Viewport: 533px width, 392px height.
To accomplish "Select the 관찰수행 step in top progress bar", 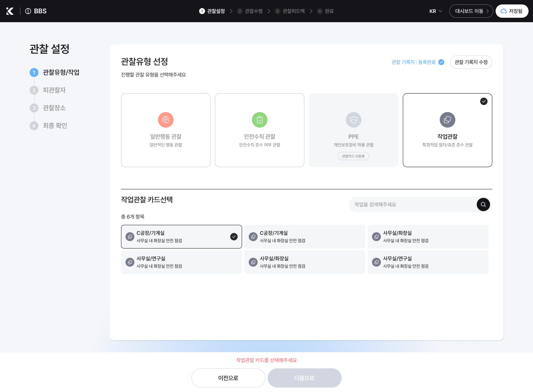I will (x=250, y=11).
